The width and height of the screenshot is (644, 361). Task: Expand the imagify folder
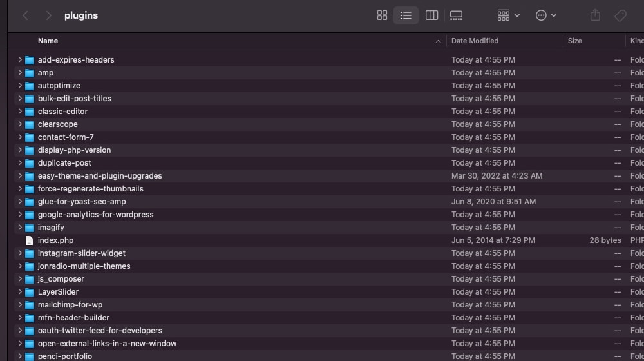coord(20,228)
